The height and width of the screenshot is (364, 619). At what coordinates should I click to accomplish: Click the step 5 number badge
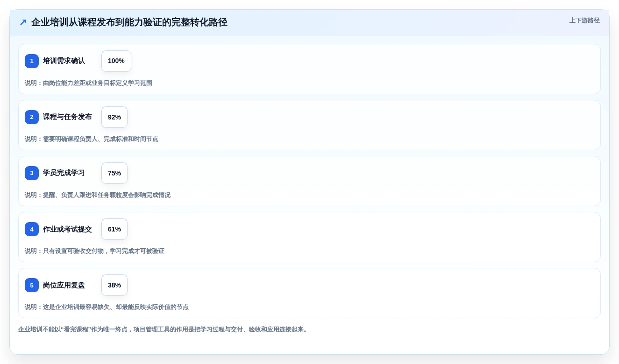(32, 285)
